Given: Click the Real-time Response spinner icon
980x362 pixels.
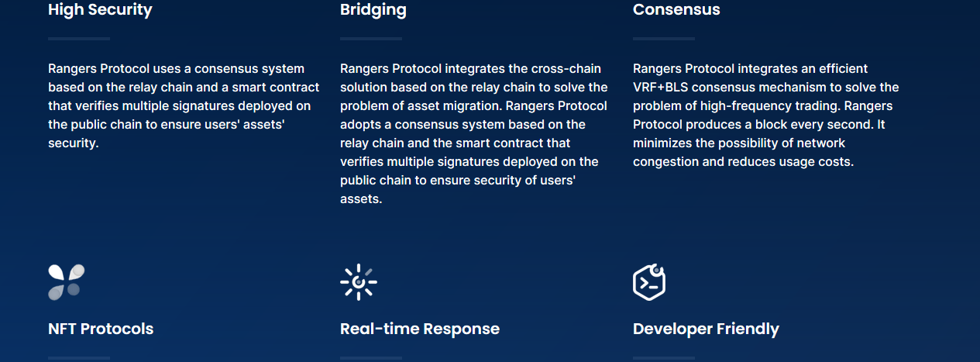Looking at the screenshot, I should pyautogui.click(x=359, y=282).
